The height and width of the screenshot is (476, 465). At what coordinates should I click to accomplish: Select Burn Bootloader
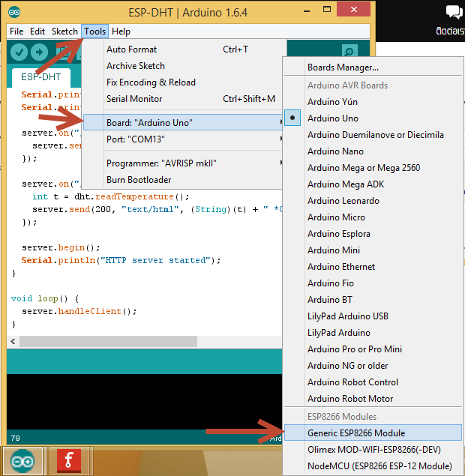coord(183,180)
